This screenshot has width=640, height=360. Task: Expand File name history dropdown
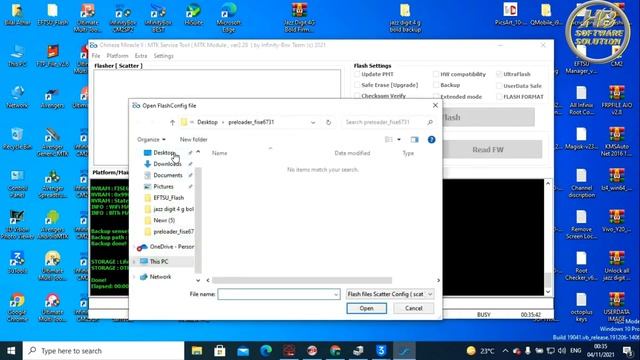[x=336, y=294]
